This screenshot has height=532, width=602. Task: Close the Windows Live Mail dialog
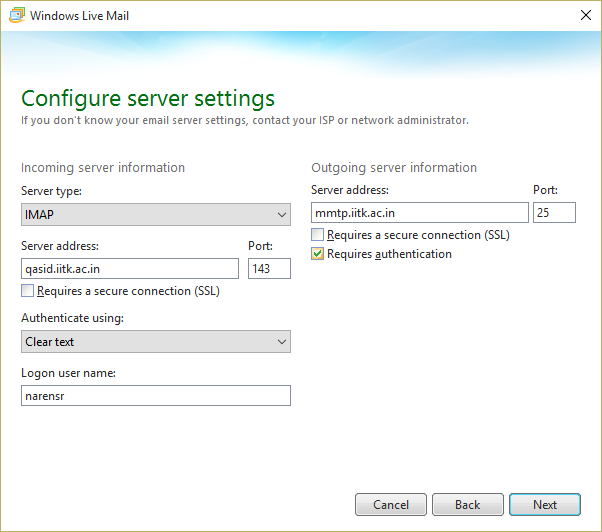point(583,16)
